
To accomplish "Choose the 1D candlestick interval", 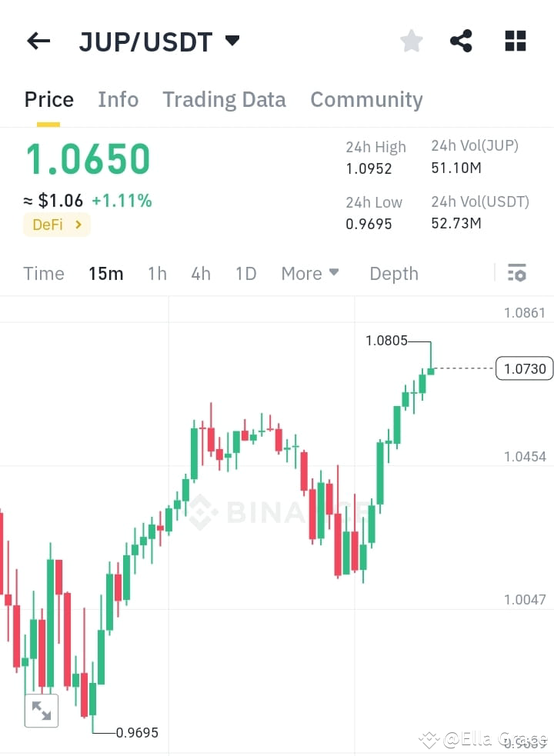I will [245, 273].
